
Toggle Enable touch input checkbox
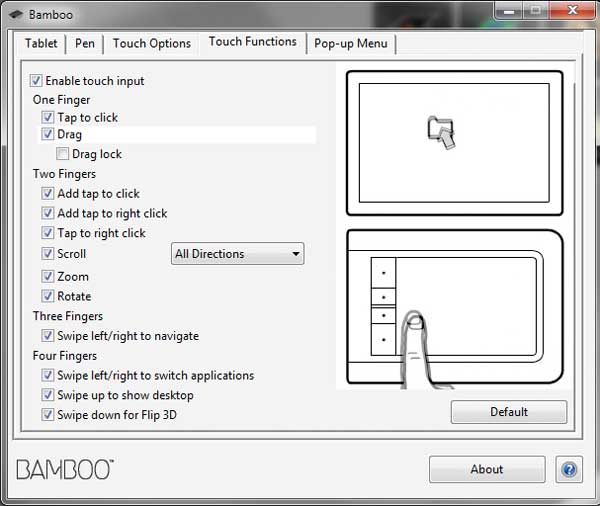36,81
